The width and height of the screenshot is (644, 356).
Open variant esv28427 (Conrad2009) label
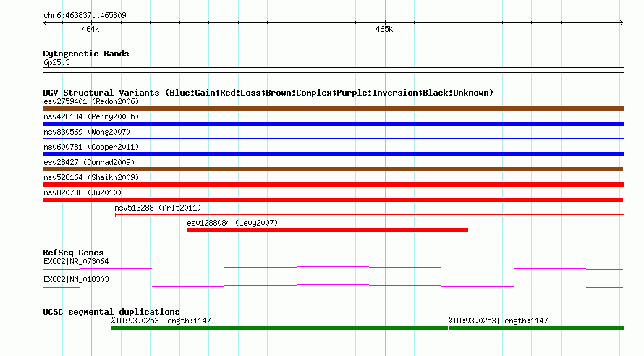(89, 162)
